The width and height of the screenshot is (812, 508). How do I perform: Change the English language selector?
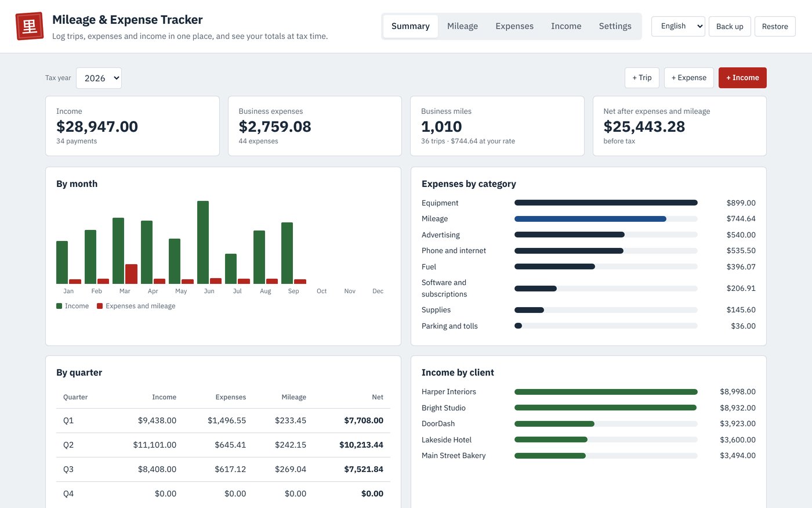click(678, 26)
